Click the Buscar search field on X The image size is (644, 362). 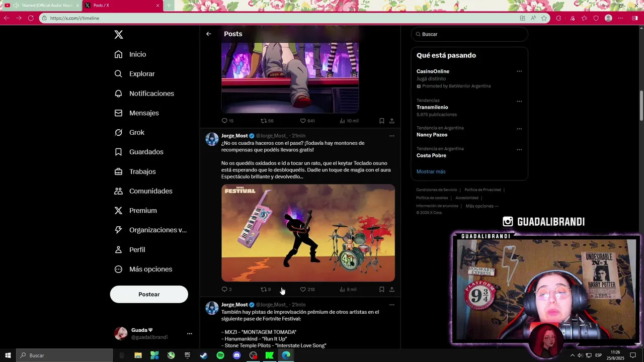pos(469,34)
